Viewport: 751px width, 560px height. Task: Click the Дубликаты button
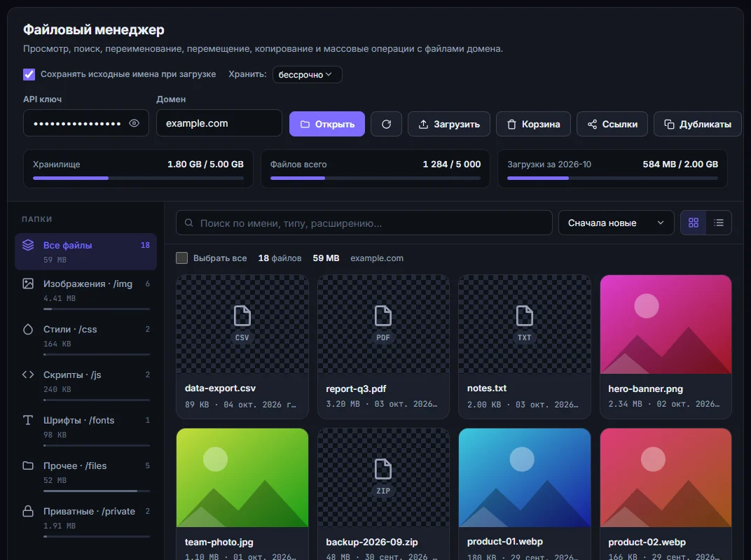click(x=697, y=124)
